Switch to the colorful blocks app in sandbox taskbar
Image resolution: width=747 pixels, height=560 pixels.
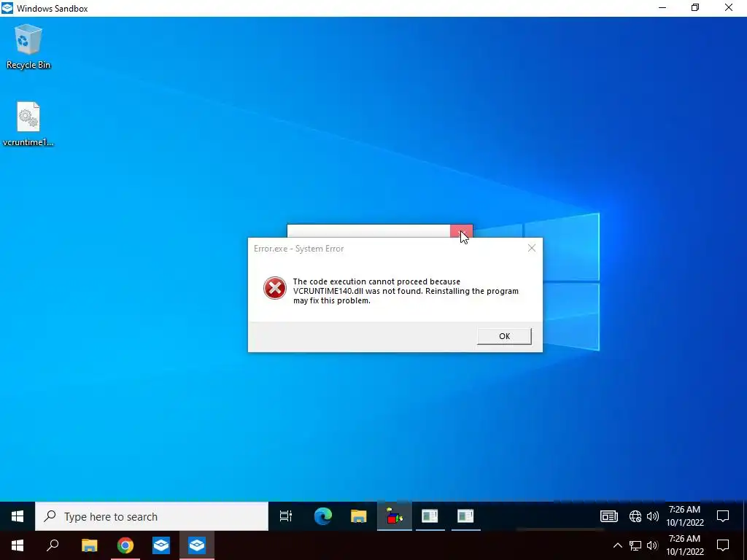[395, 516]
